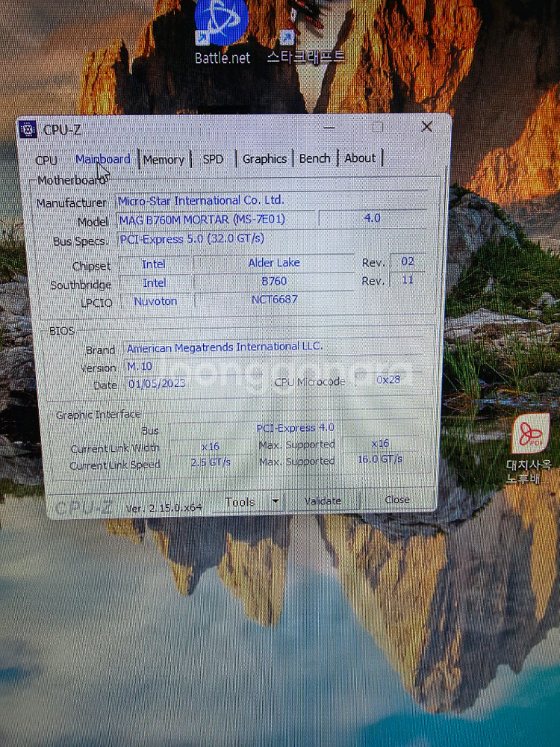Select the Mainboard tab

(x=103, y=159)
